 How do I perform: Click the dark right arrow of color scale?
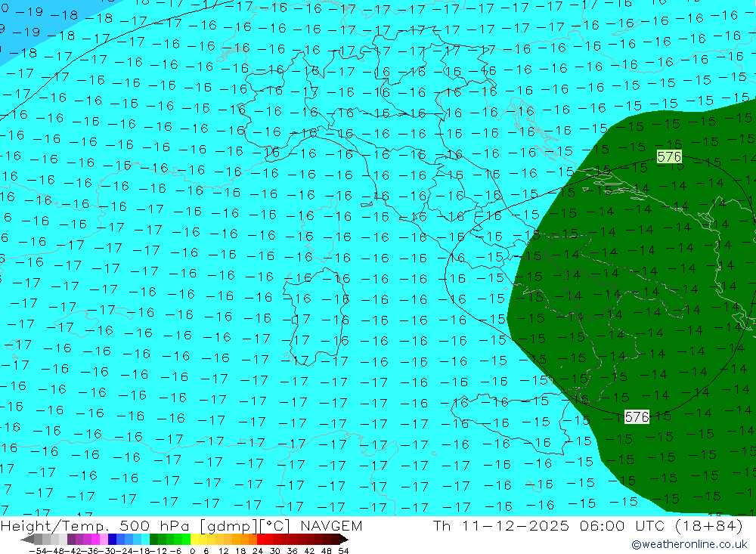[x=343, y=540]
